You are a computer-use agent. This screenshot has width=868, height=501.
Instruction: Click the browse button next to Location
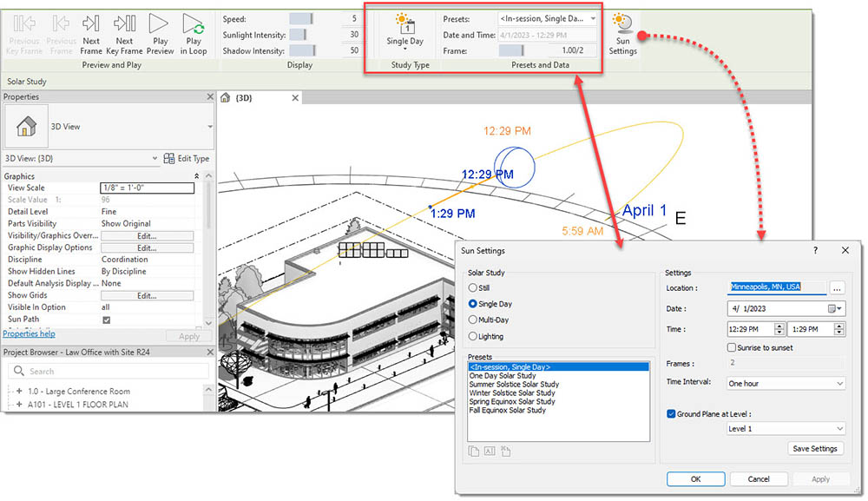837,287
